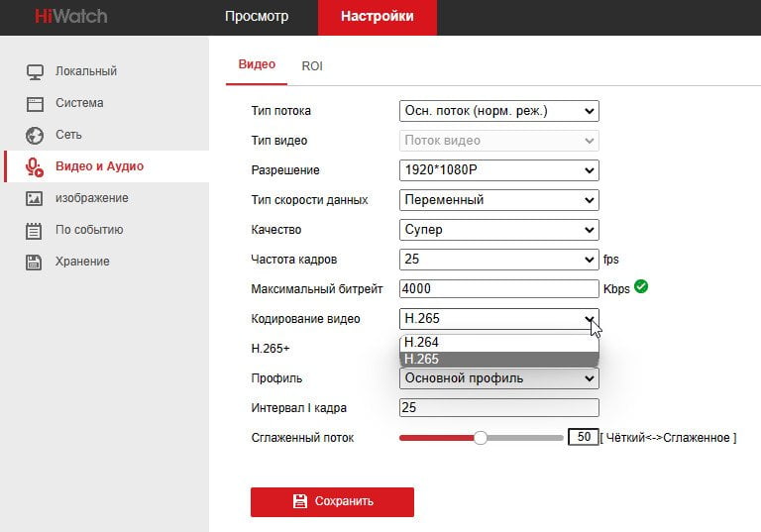Click the Kbps unit label

pos(616,289)
